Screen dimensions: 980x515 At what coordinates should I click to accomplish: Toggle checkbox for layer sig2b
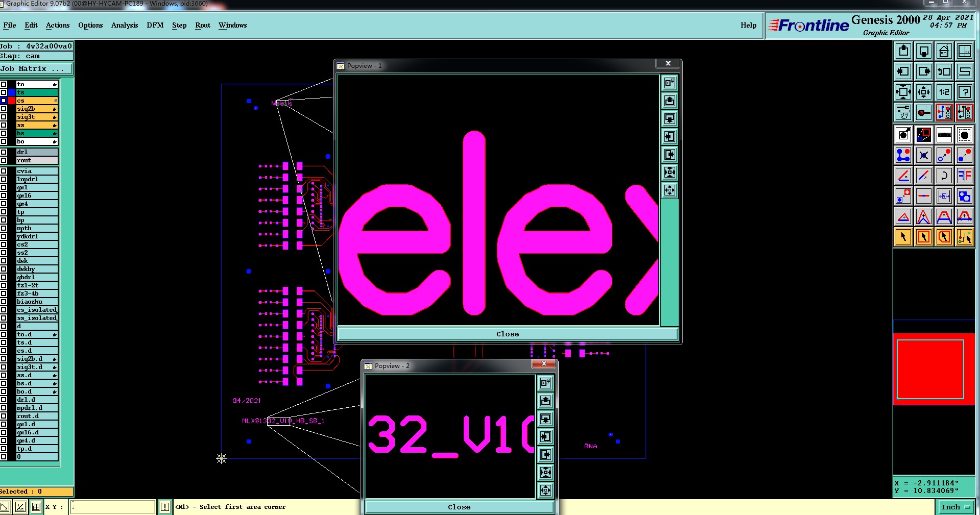point(4,109)
